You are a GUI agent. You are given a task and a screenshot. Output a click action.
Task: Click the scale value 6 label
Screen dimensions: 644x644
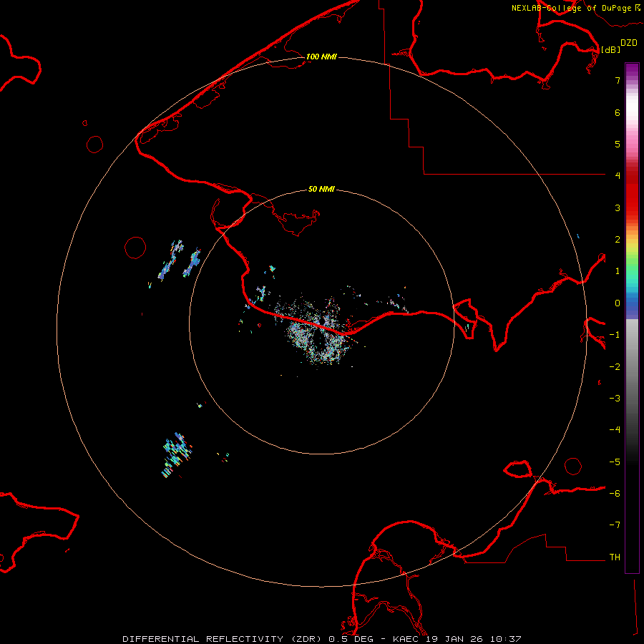pos(618,112)
